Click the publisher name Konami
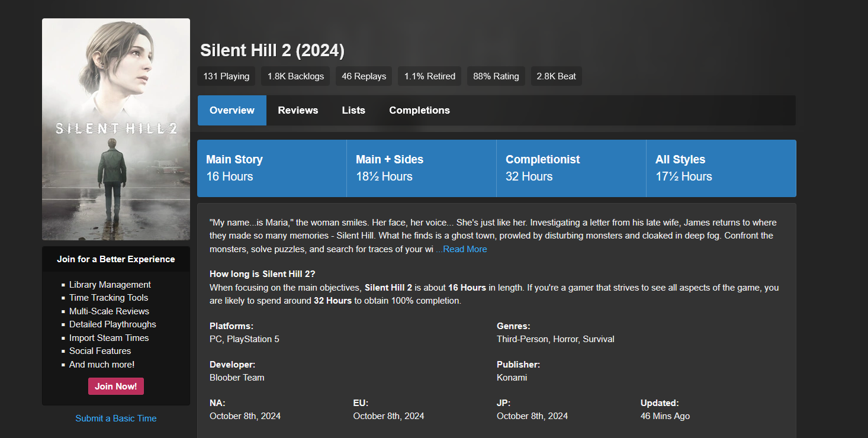Screen dimensions: 868x438 512,378
